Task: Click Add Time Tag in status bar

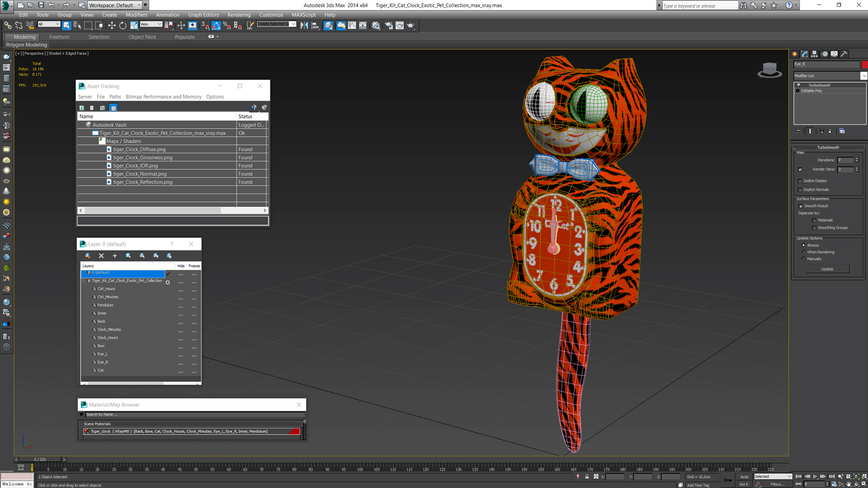Action: [x=698, y=485]
